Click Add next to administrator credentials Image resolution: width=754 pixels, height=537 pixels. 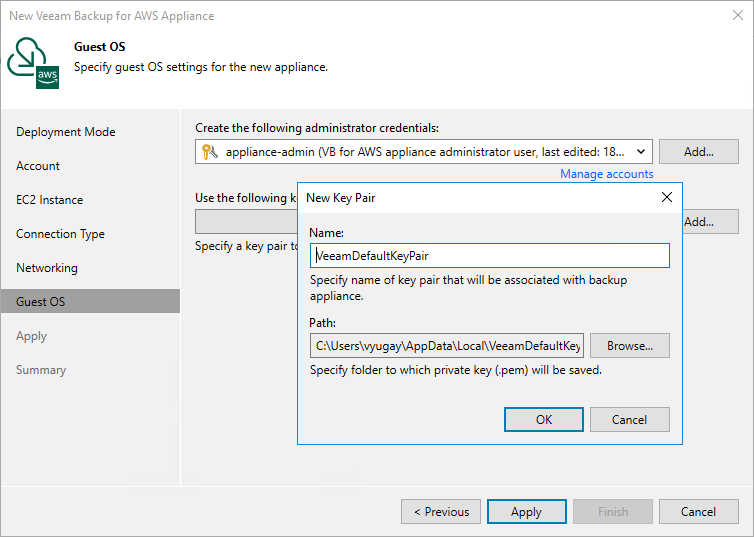[699, 152]
